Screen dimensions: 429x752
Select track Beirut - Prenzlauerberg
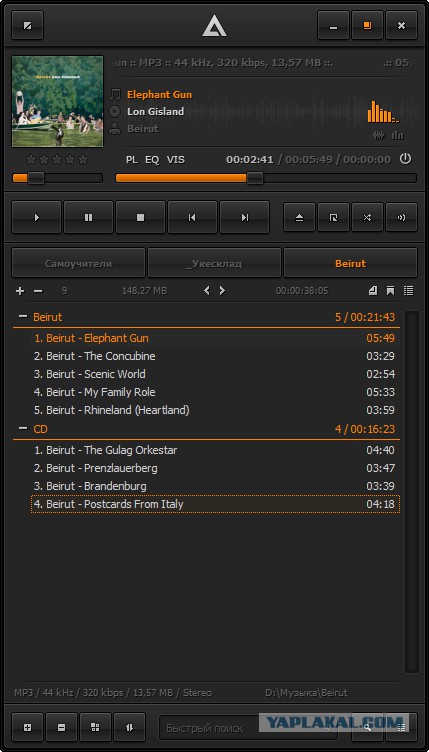coord(215,468)
